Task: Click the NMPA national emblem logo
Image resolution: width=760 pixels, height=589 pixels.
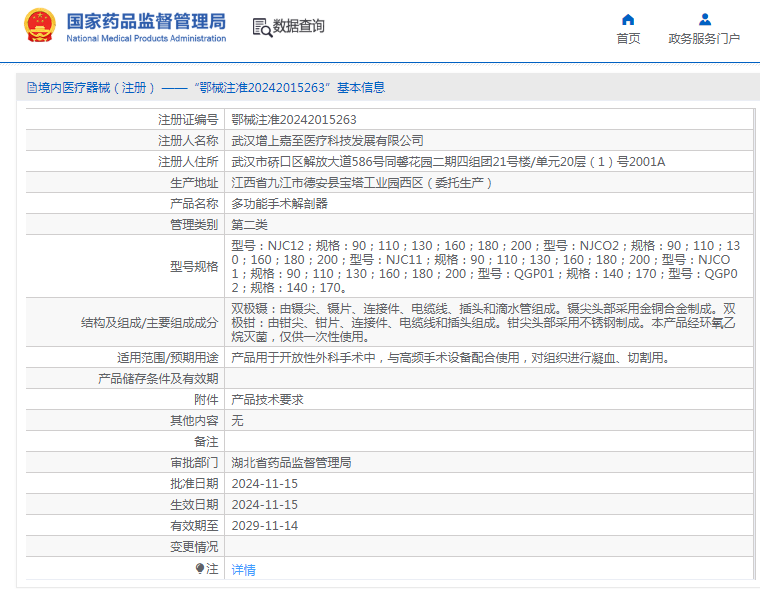Action: pyautogui.click(x=39, y=26)
